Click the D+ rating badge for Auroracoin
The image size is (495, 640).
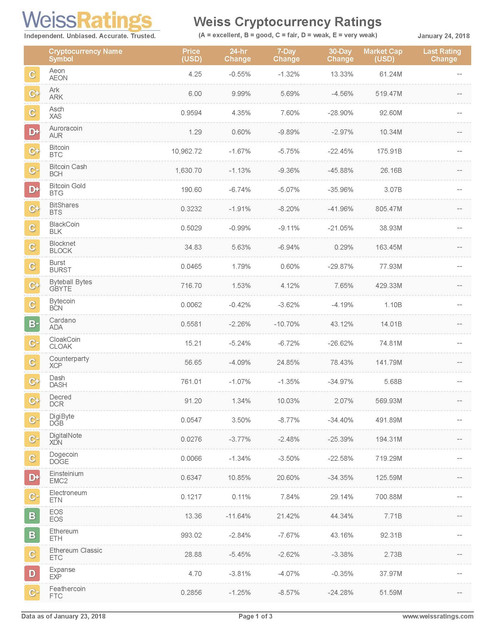coord(32,132)
